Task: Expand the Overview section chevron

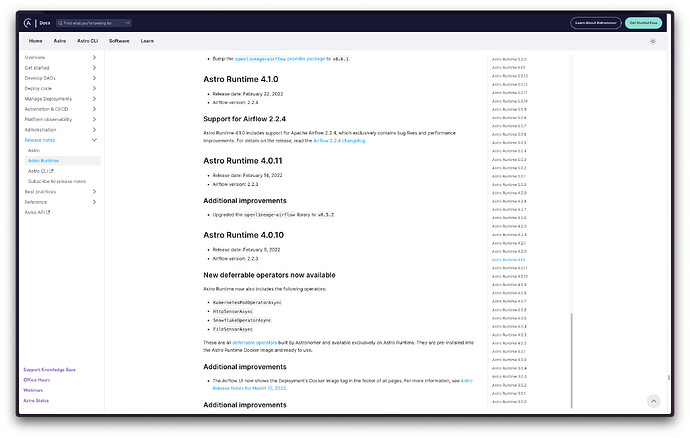Action: tap(94, 57)
